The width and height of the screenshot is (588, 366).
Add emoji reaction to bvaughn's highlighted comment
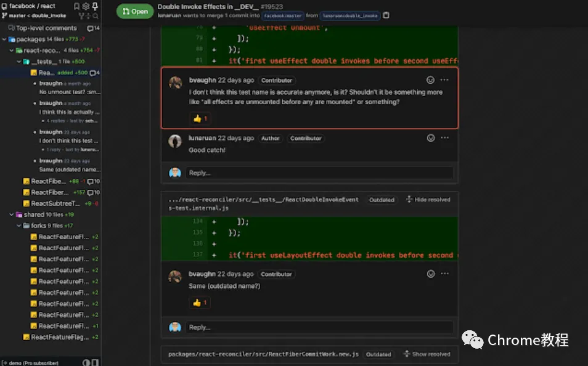(x=430, y=80)
